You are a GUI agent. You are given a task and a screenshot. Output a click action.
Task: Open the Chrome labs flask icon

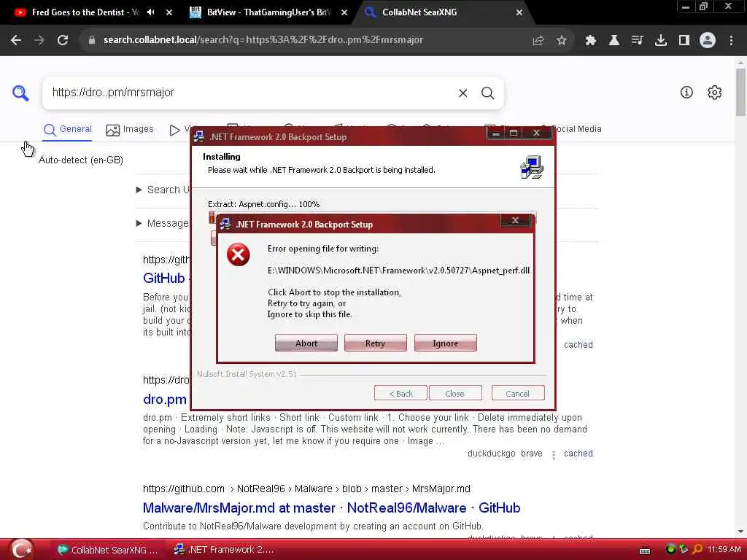(x=614, y=41)
